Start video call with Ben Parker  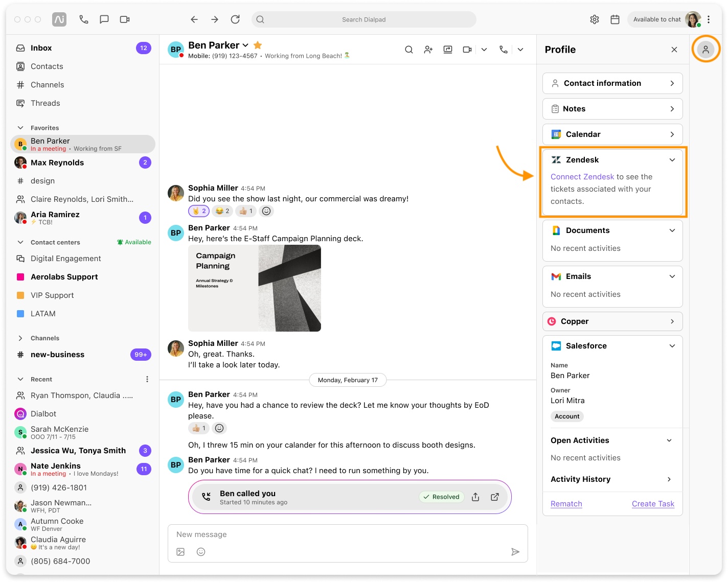click(467, 50)
